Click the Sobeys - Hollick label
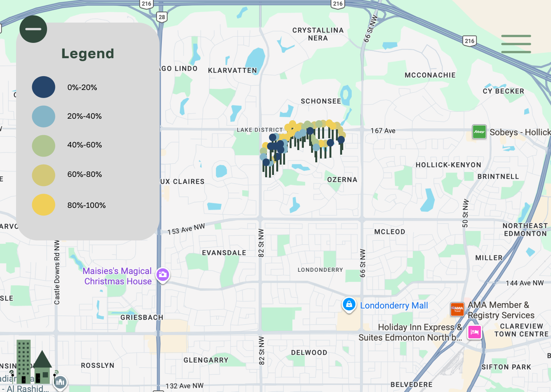551x392 pixels. tap(520, 132)
